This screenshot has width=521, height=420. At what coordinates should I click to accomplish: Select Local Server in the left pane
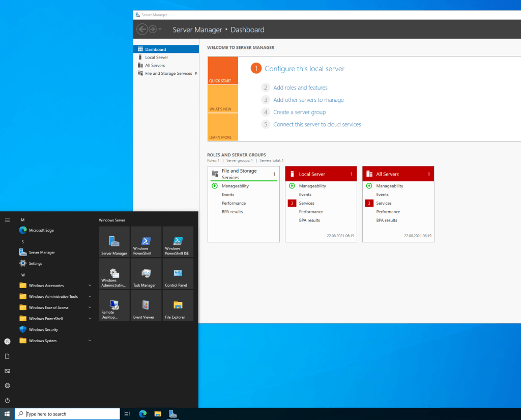pyautogui.click(x=166, y=57)
